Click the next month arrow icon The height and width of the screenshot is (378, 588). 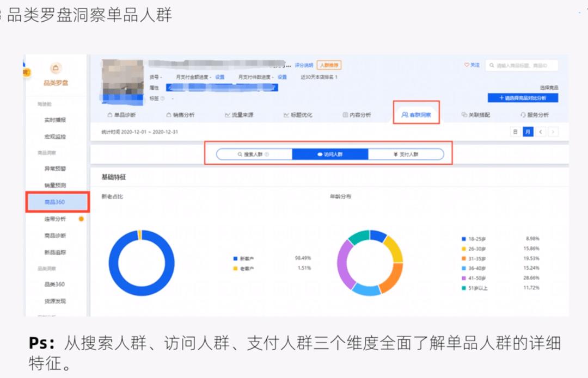553,132
